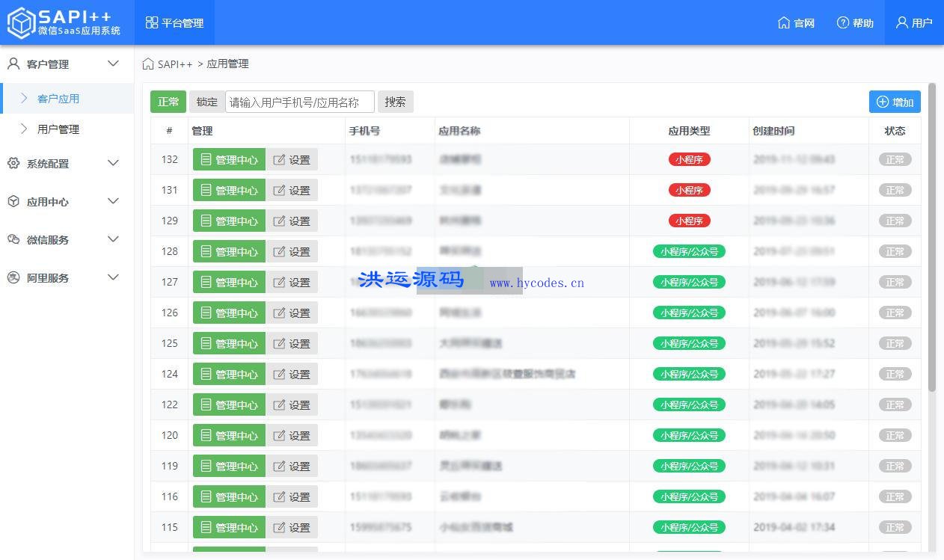
Task: Click the 应用类型 column header
Action: 689,131
